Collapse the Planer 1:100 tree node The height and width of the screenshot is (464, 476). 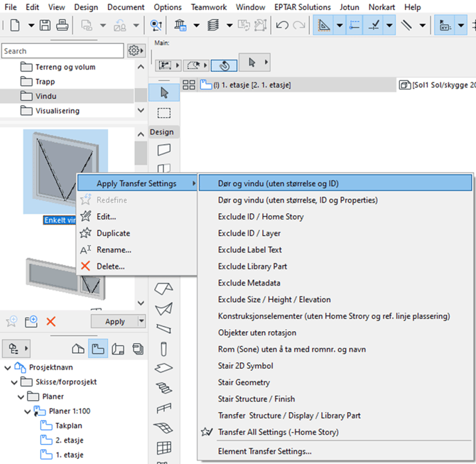point(28,411)
